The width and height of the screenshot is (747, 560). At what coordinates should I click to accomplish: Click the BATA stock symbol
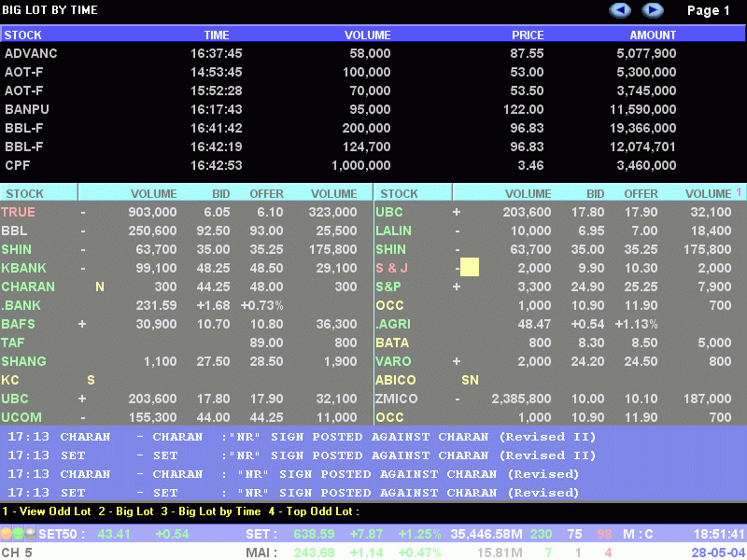[392, 343]
